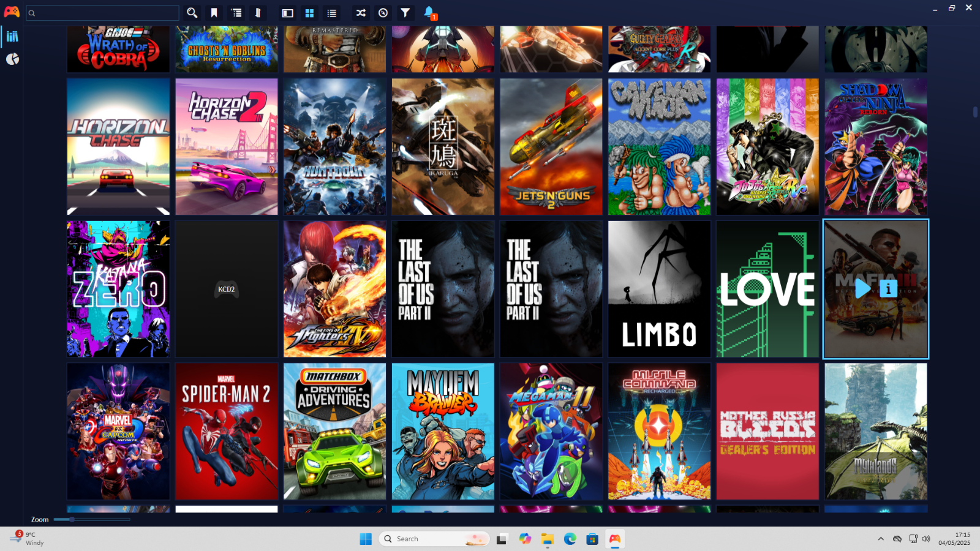The height and width of the screenshot is (551, 980).
Task: Open the explorer compass icon
Action: click(383, 13)
